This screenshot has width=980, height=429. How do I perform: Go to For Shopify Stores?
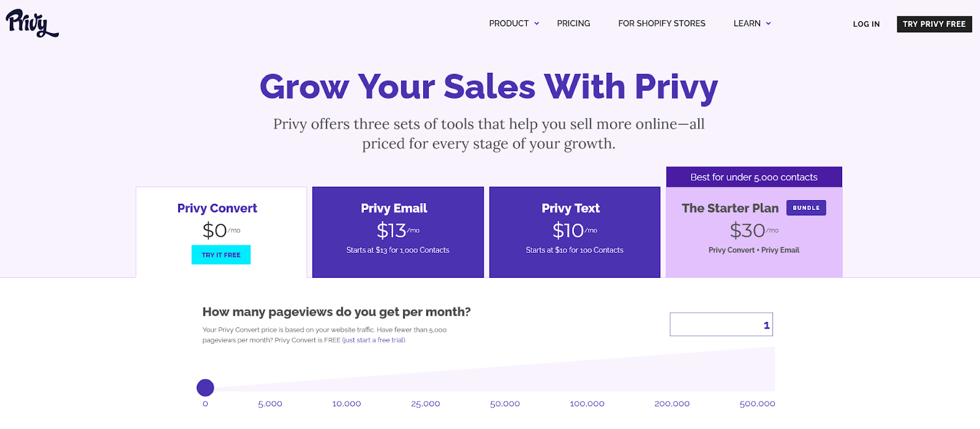661,23
